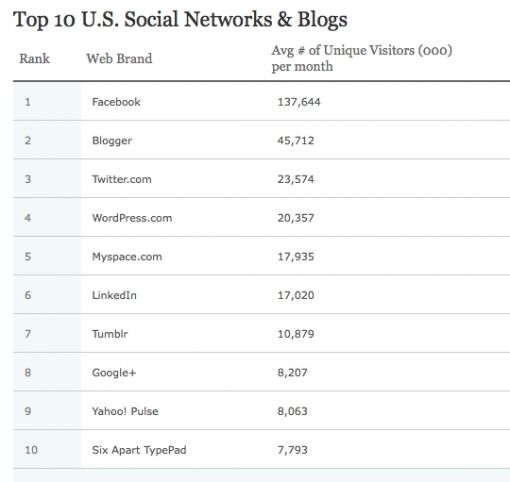Click the Facebook web brand cell
This screenshot has height=482, width=510.
pyautogui.click(x=116, y=102)
